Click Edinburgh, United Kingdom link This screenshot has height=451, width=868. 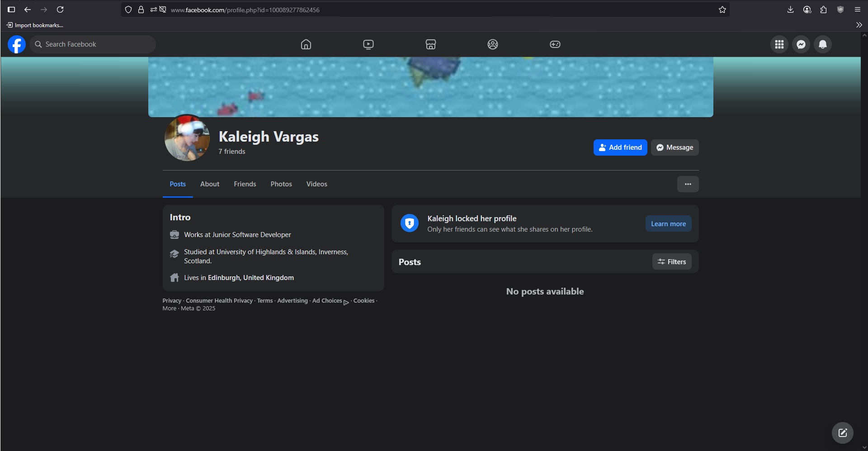tap(251, 278)
